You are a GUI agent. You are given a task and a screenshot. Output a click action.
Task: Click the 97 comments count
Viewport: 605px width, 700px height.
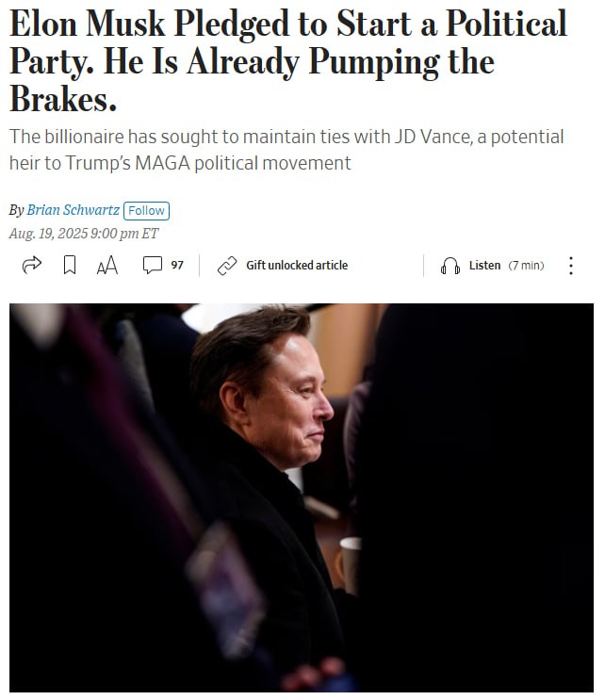tap(177, 265)
